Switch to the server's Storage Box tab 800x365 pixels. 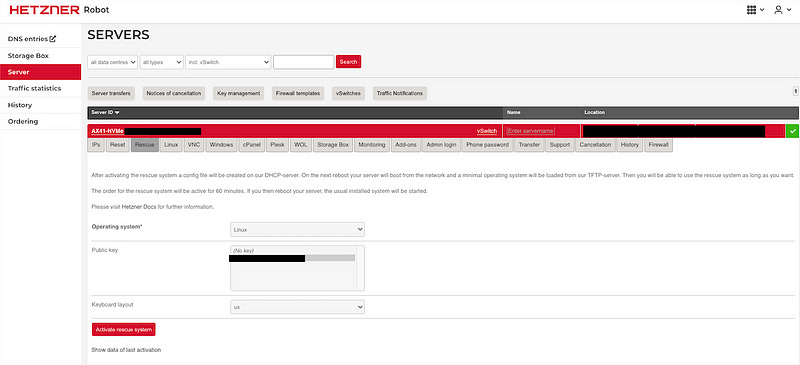333,145
